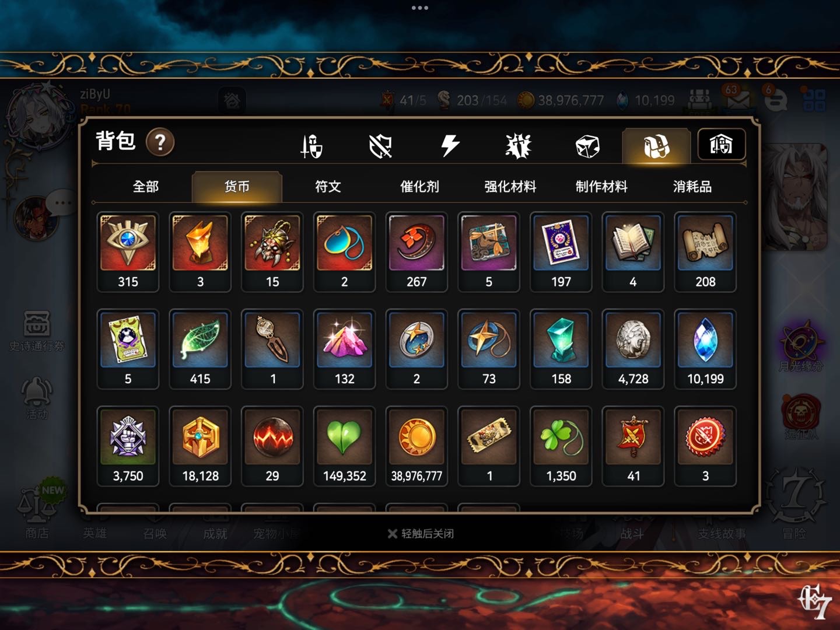Open the building storage icon
Screen dimensions: 840x630
(x=721, y=145)
